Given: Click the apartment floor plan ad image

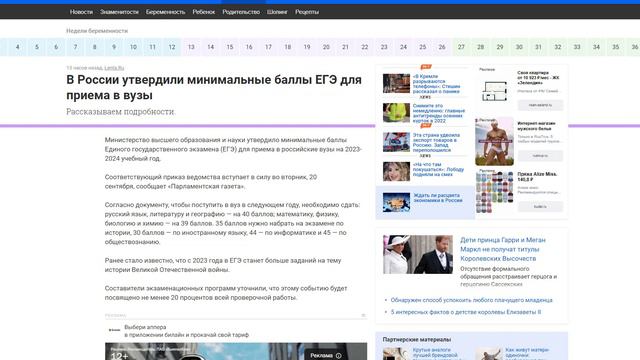Looking at the screenshot, I should [x=494, y=91].
